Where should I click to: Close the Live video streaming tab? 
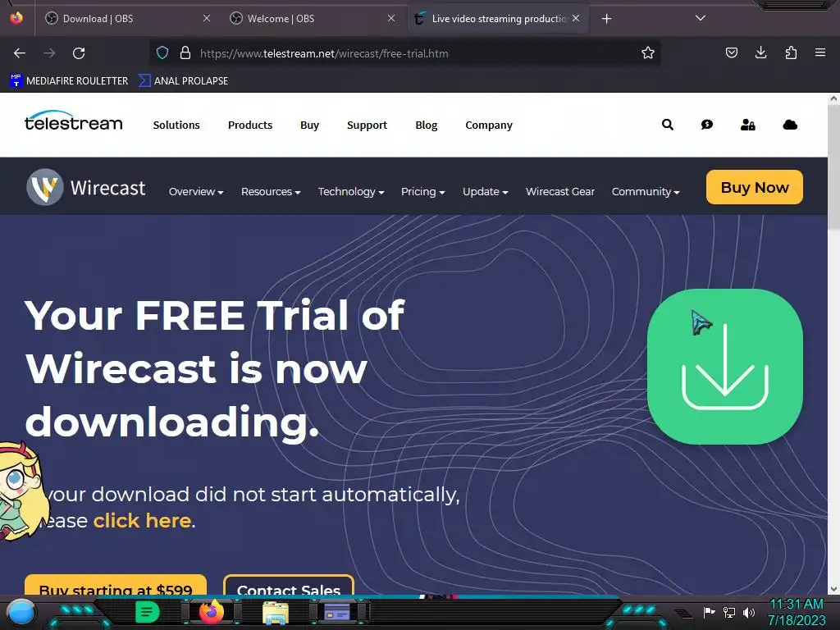(576, 19)
